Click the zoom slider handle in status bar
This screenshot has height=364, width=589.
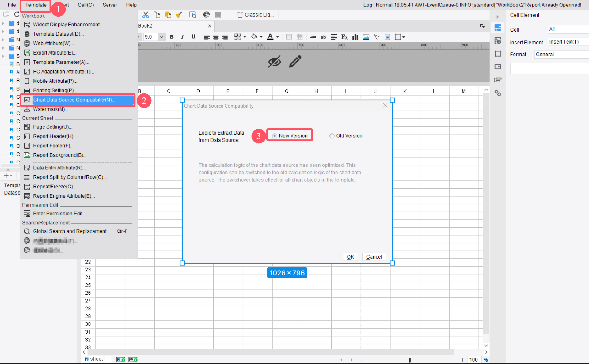(410, 360)
